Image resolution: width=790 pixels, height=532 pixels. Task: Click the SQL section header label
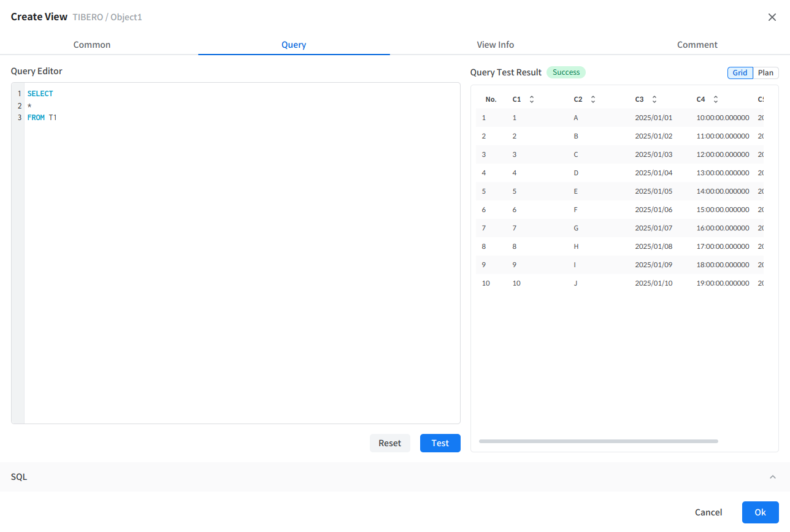[x=19, y=477]
